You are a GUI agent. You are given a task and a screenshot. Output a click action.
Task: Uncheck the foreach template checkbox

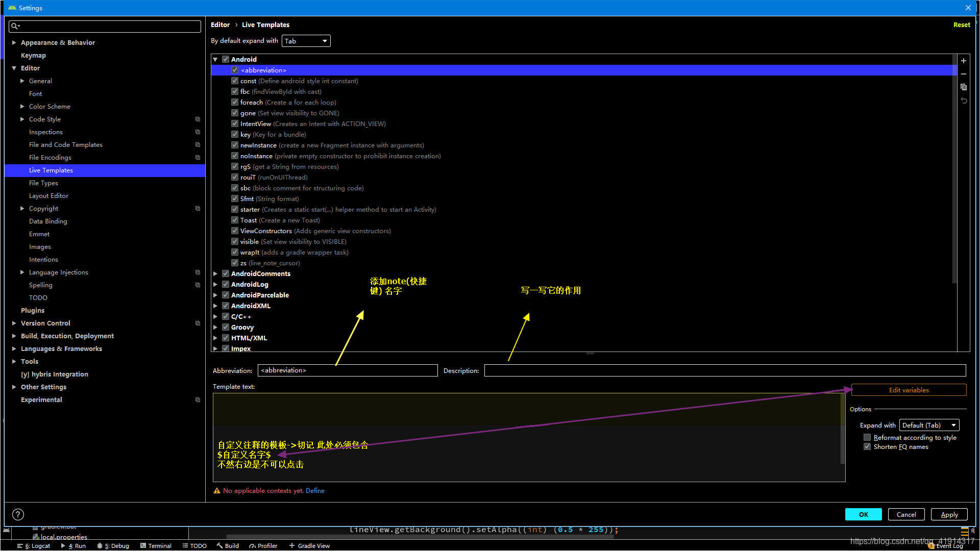(x=235, y=103)
